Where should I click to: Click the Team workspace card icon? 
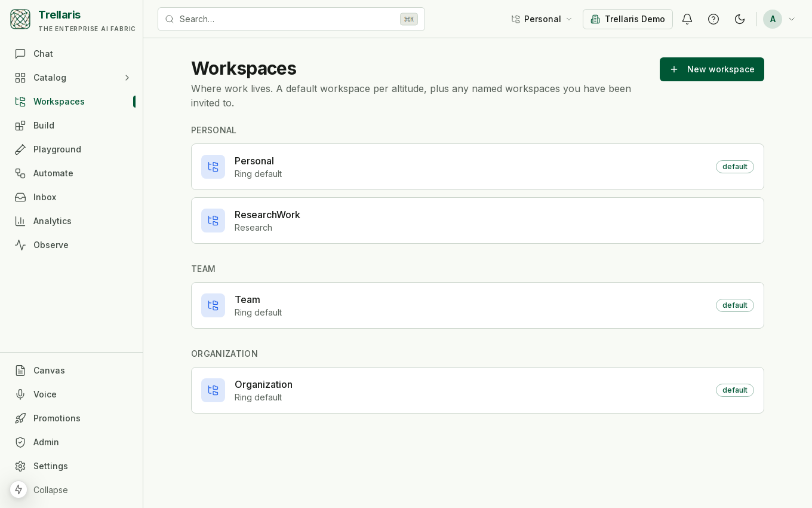point(213,305)
